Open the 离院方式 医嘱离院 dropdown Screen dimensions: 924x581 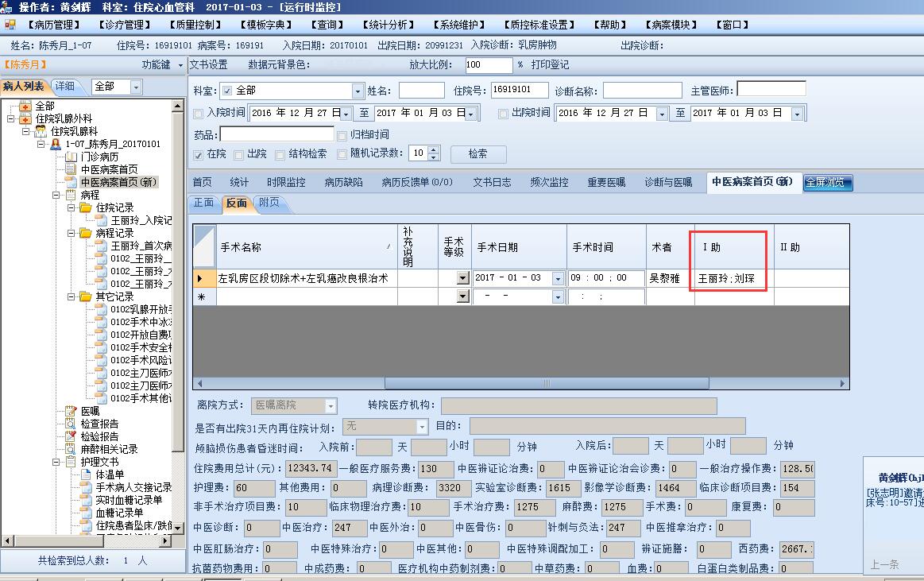click(x=331, y=406)
